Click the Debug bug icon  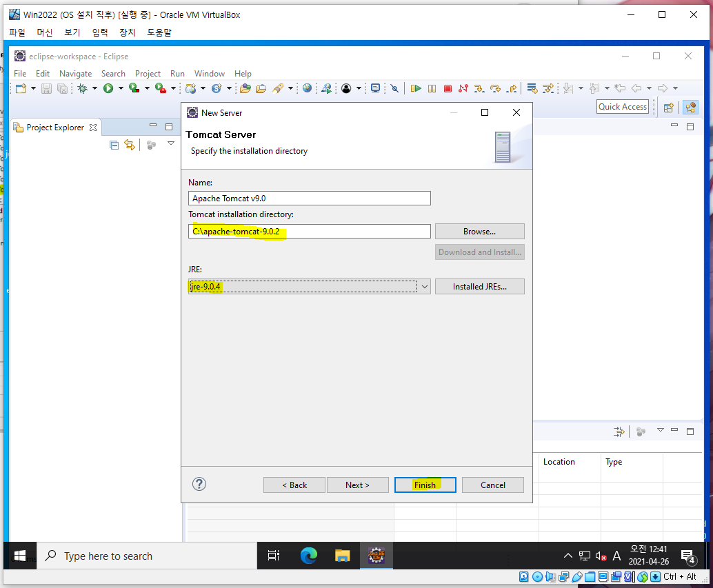click(82, 88)
